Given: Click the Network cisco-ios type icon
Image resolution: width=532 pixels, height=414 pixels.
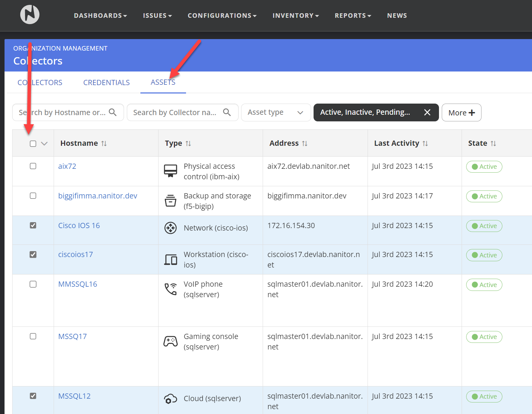Looking at the screenshot, I should click(170, 228).
